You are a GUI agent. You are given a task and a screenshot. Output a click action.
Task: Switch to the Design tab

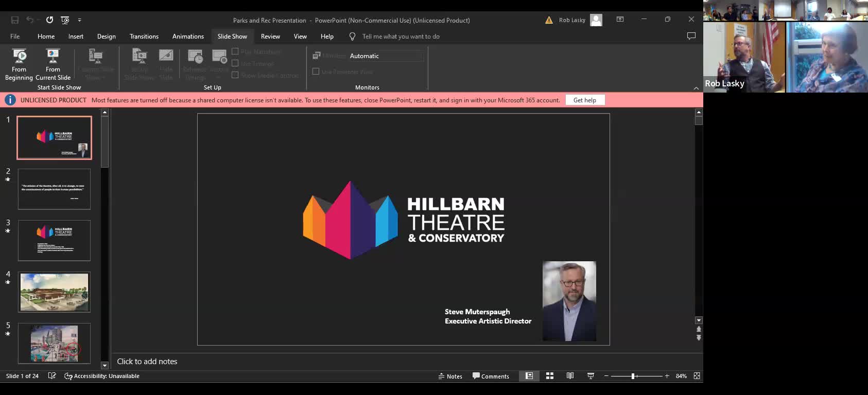pyautogui.click(x=106, y=37)
